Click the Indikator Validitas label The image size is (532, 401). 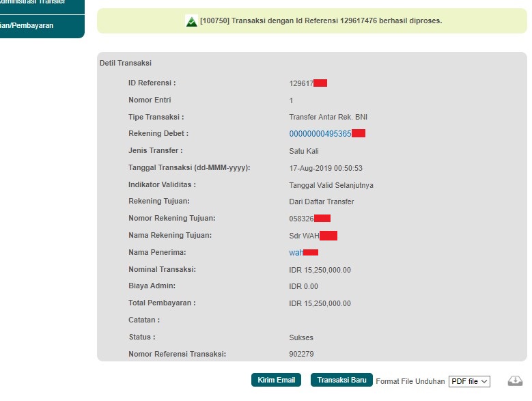(162, 184)
